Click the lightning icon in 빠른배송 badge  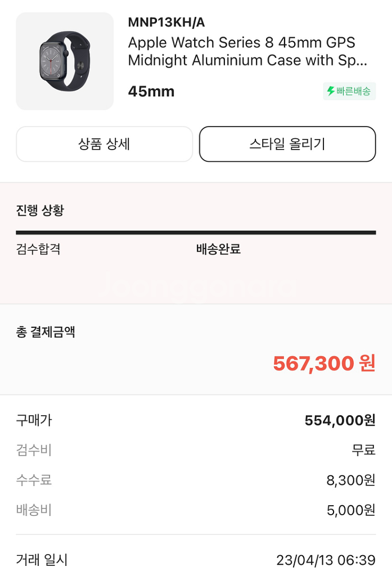[x=331, y=91]
